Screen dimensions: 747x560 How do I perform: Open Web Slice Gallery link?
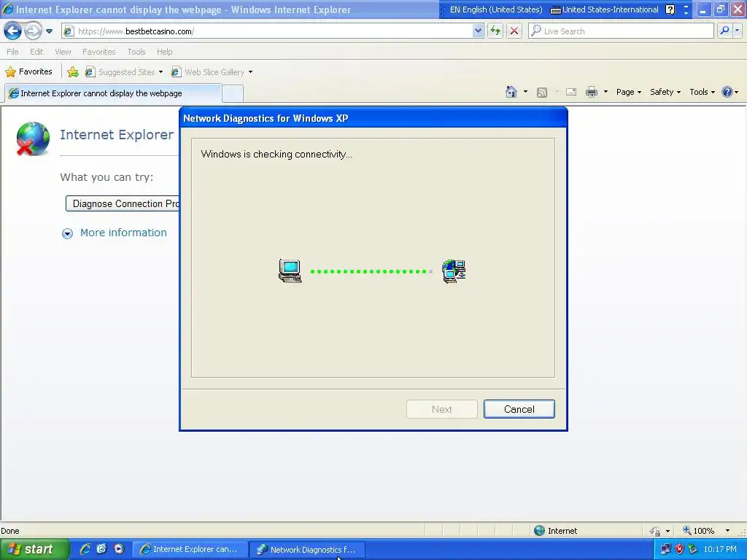[x=208, y=72]
